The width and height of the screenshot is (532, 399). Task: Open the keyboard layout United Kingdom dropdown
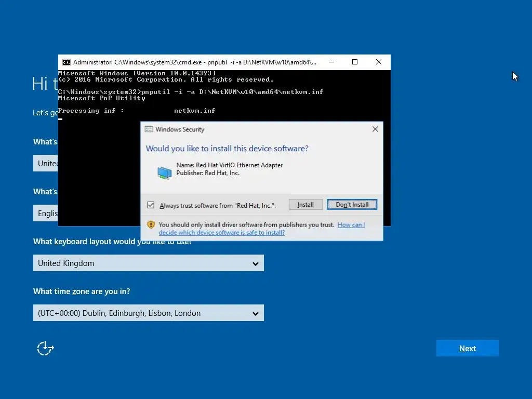148,263
